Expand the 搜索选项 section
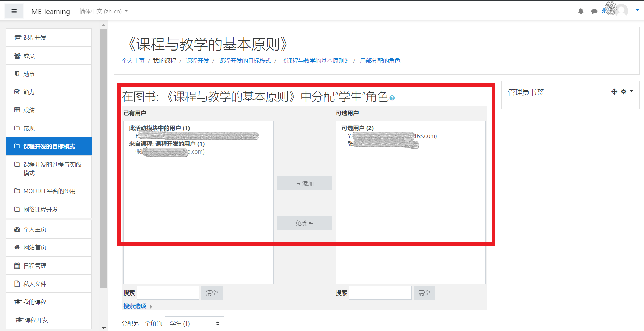The width and height of the screenshot is (644, 331). tap(135, 306)
